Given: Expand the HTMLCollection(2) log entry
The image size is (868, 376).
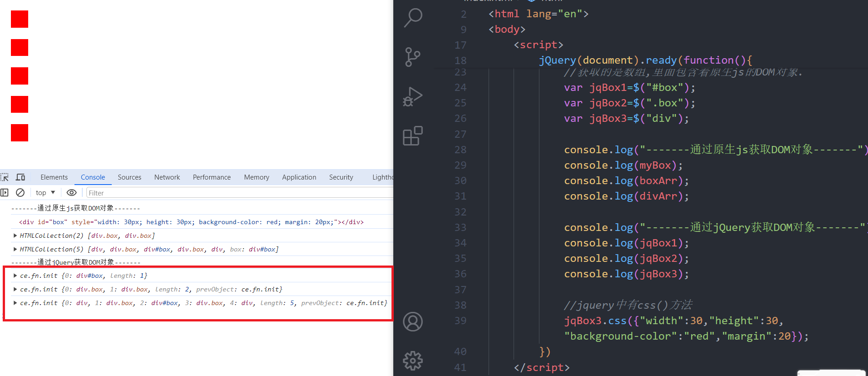Looking at the screenshot, I should pyautogui.click(x=15, y=236).
